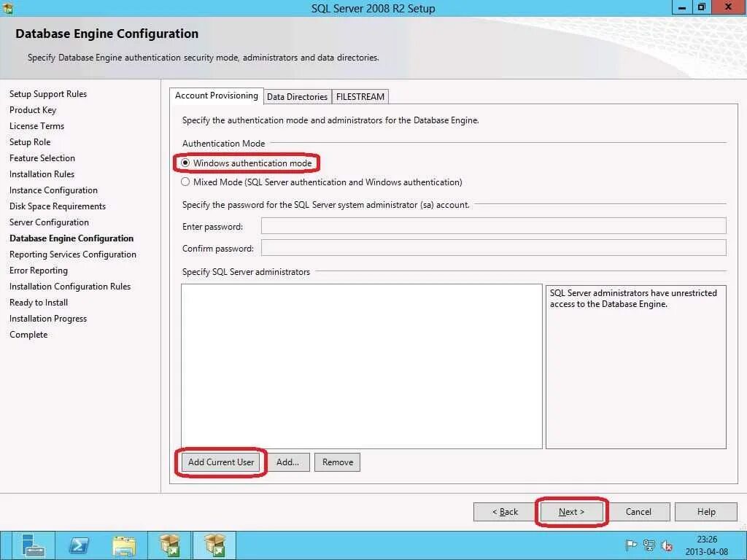Screen dimensions: 747x560
Task: Click Setup Support Rules step
Action: [x=48, y=94]
